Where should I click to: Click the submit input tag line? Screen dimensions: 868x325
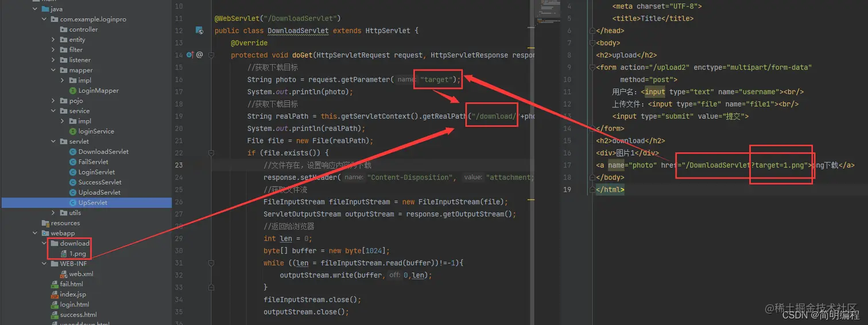[x=680, y=117]
